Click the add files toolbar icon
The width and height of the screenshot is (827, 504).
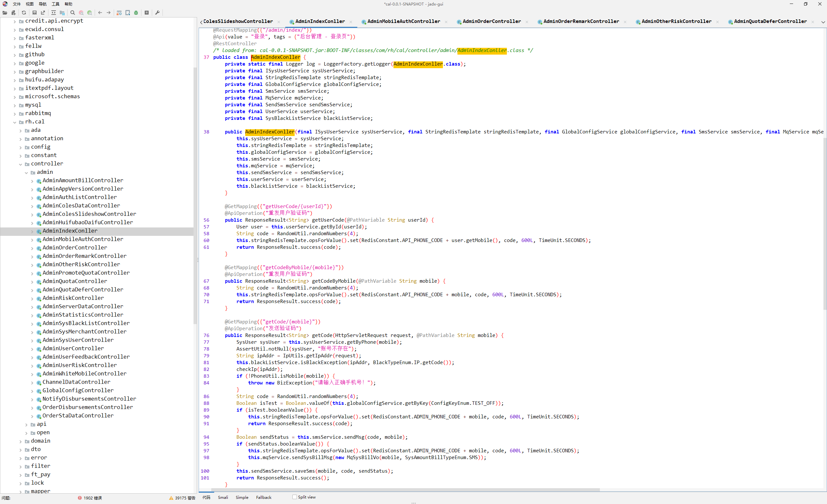14,13
